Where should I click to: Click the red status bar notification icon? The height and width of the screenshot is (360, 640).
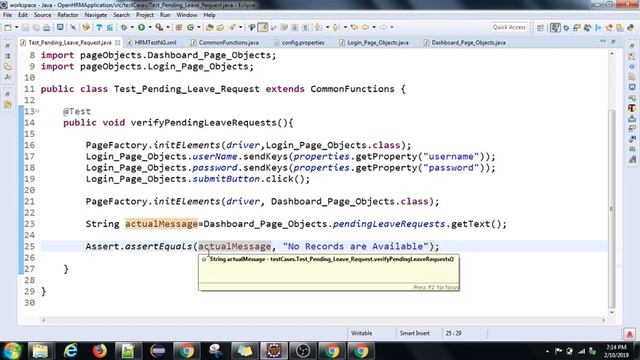[629, 334]
